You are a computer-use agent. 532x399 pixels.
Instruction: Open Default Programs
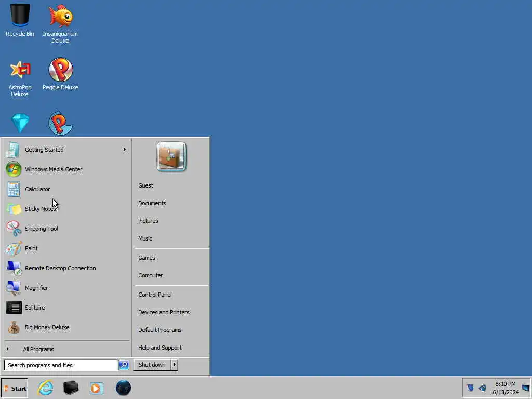160,330
